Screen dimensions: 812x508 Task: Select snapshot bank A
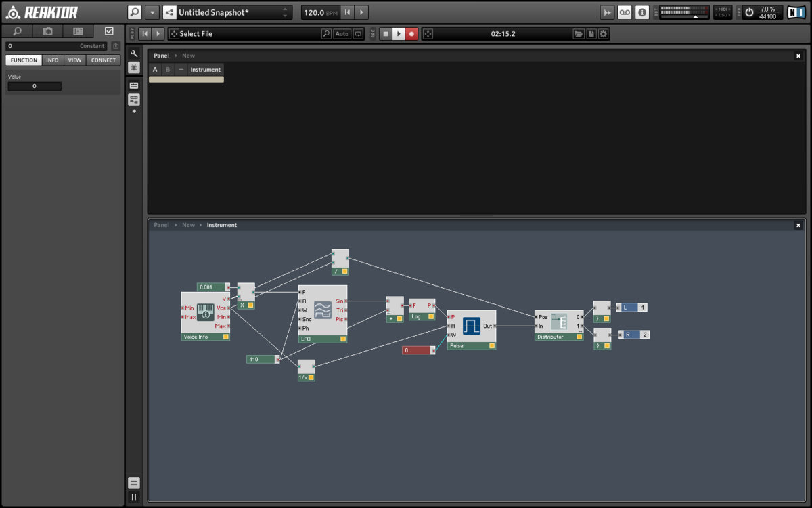155,70
